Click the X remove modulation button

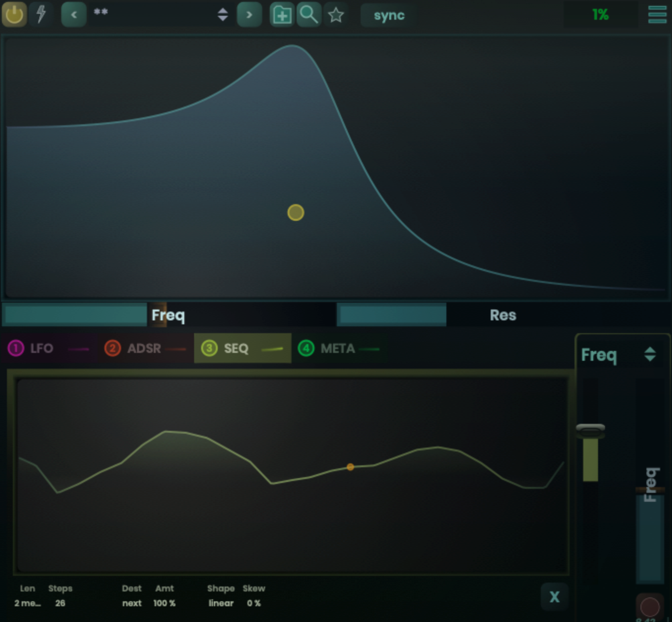coord(554,597)
